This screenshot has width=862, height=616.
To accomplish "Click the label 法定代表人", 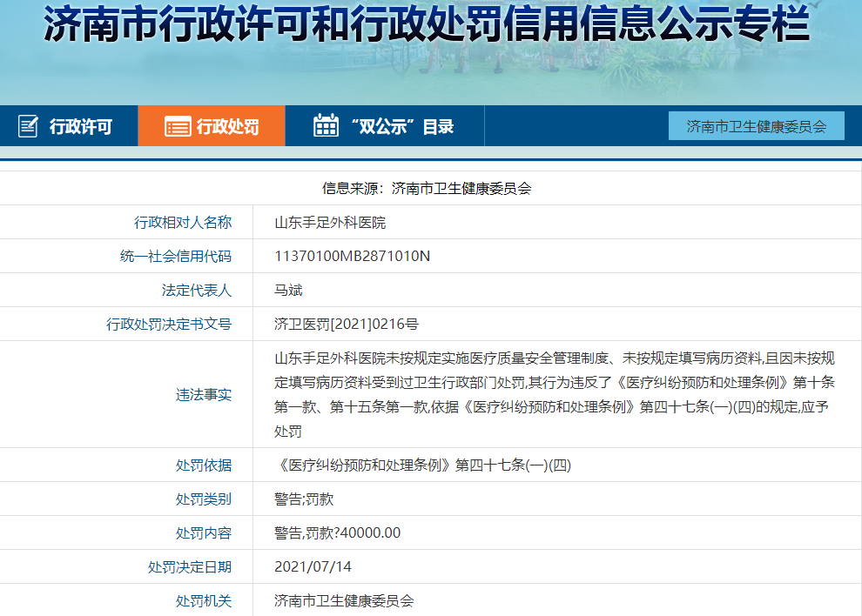I will click(x=197, y=290).
